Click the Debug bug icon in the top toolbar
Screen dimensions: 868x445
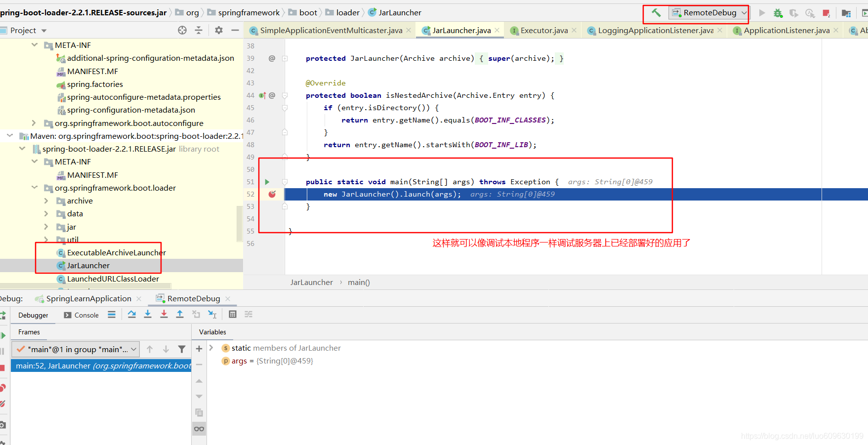778,13
